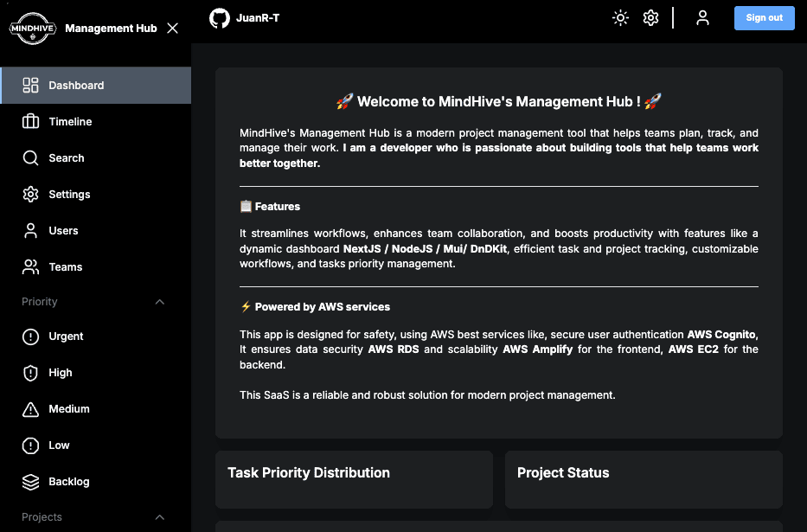This screenshot has height=532, width=807.
Task: Select the Urgent priority icon
Action: click(x=31, y=337)
